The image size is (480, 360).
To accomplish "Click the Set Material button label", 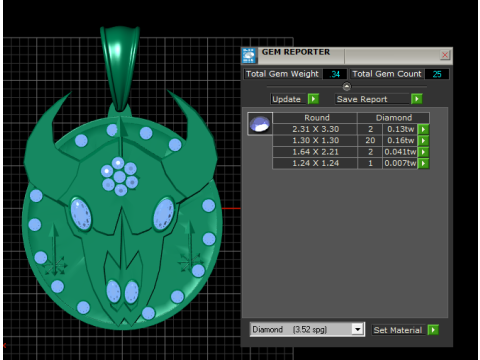I will point(398,330).
